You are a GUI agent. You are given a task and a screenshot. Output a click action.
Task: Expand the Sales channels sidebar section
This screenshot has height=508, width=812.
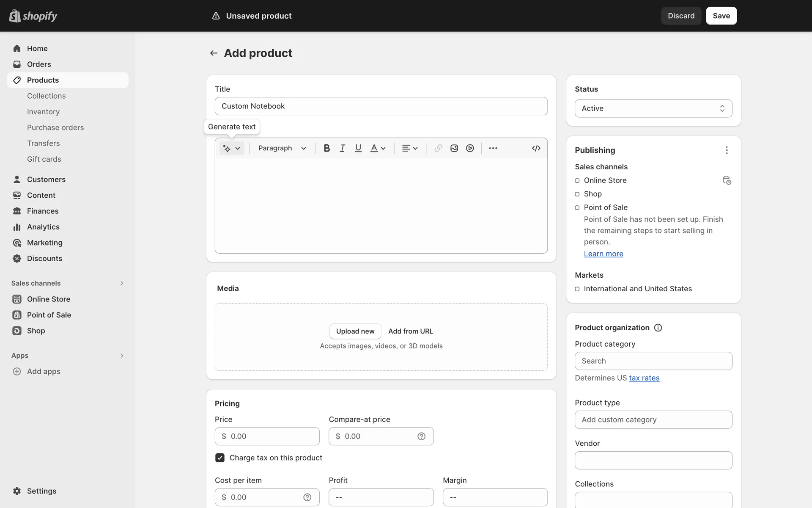[x=121, y=283]
